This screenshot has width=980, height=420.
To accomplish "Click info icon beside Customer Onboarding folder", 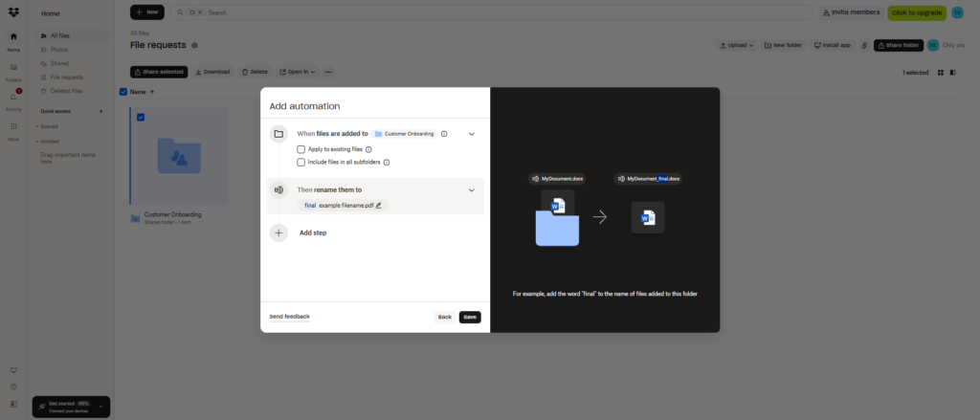I will pos(444,134).
